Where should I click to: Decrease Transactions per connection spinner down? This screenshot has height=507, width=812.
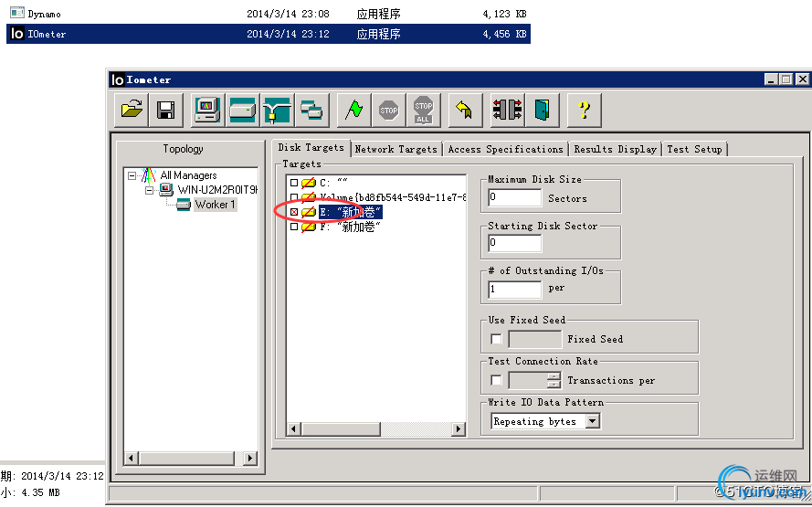(x=554, y=385)
